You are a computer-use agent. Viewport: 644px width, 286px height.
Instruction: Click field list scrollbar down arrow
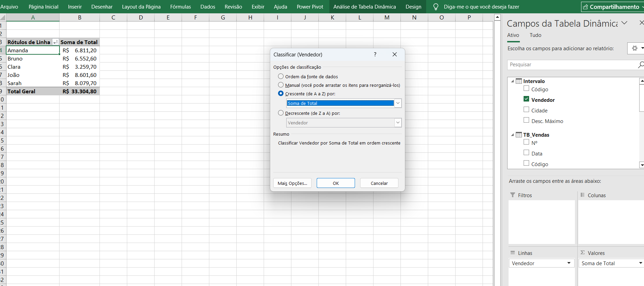pyautogui.click(x=642, y=165)
